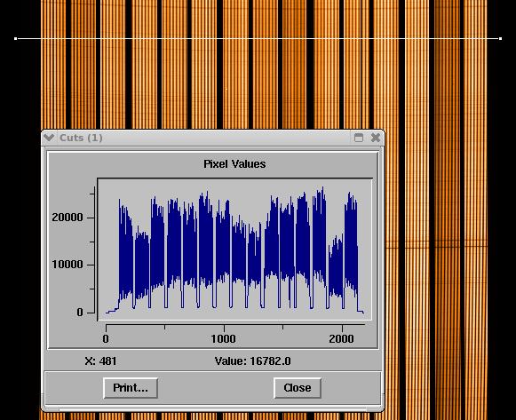Click the 20000 label on the y-axis
Screen dimensions: 516x420
pyautogui.click(x=67, y=218)
